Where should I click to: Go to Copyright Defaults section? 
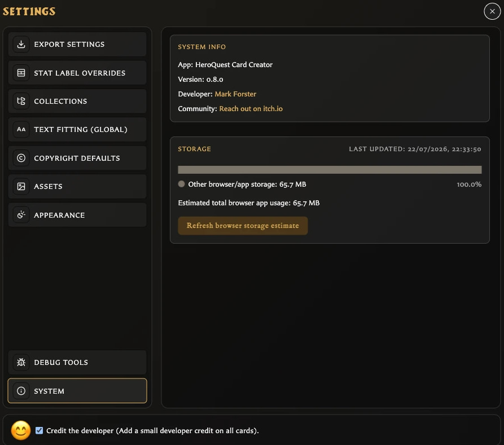click(77, 158)
